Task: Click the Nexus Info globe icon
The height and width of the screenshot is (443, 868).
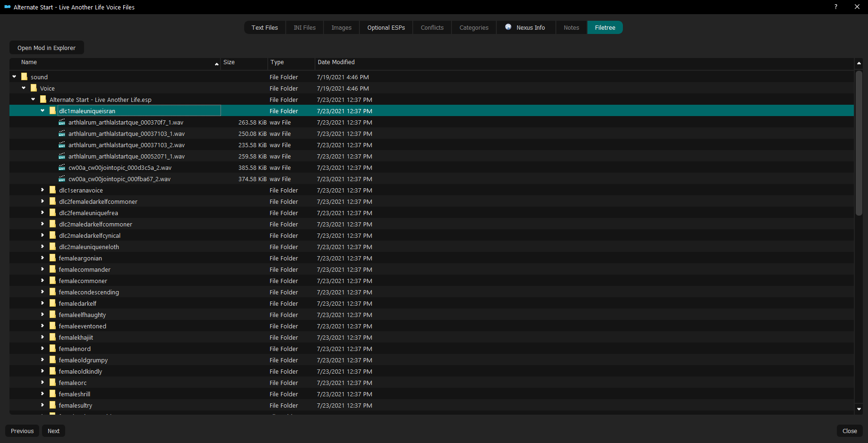Action: [x=508, y=27]
